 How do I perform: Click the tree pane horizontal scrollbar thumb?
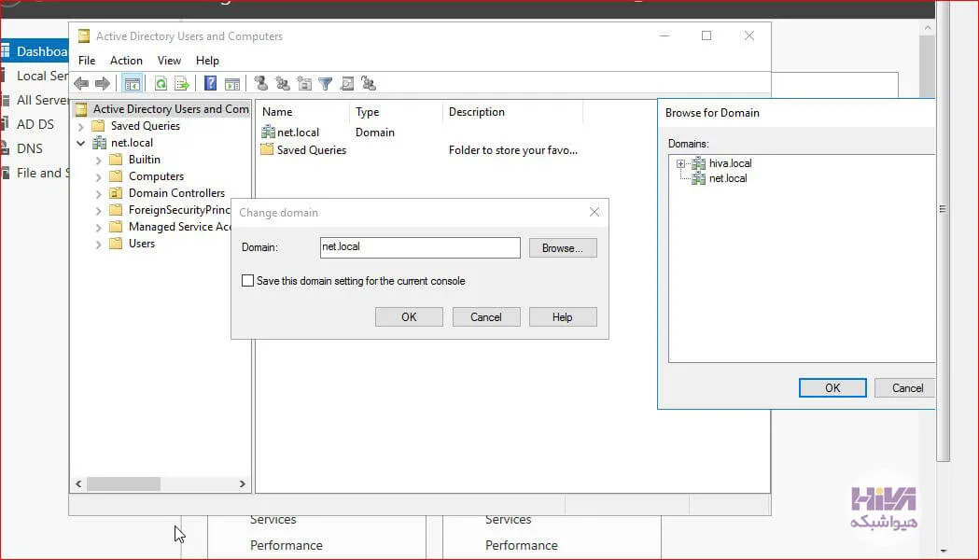[123, 483]
